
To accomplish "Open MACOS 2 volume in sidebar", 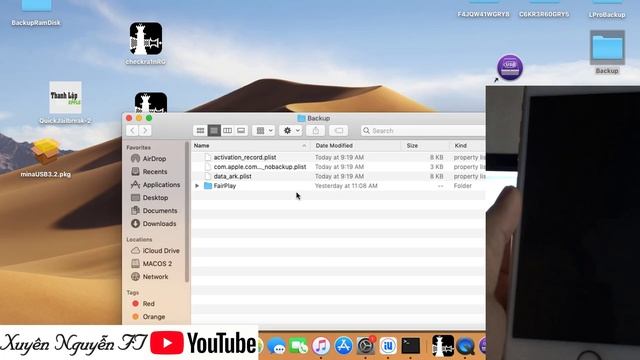I will 157,264.
